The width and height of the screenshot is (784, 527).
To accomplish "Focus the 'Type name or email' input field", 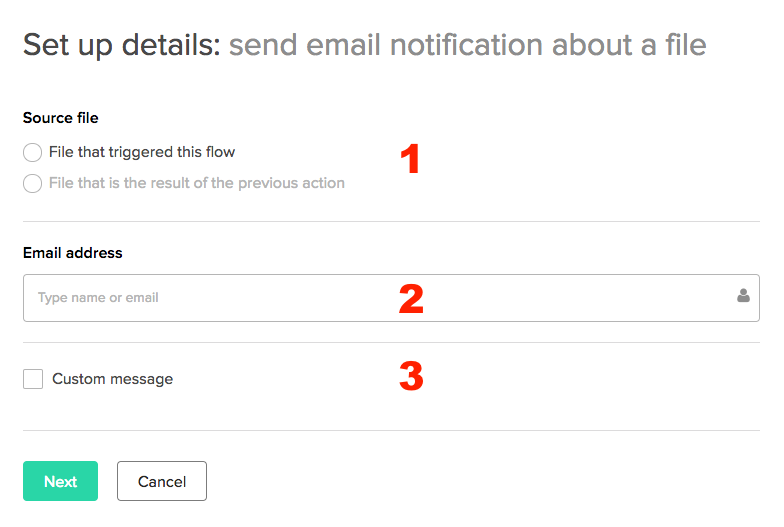I will (x=370, y=298).
